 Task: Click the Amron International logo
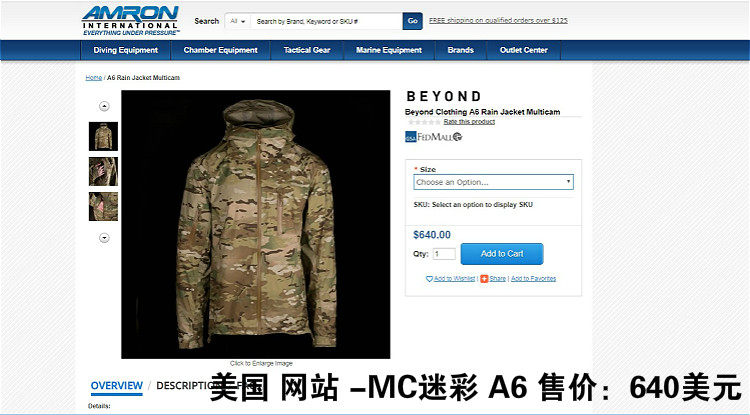pos(131,21)
